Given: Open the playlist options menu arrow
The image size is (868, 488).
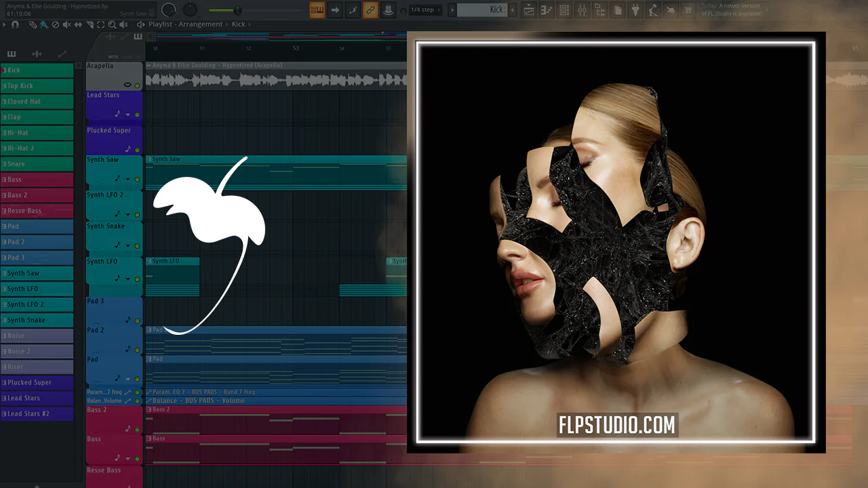Looking at the screenshot, I should point(4,24).
